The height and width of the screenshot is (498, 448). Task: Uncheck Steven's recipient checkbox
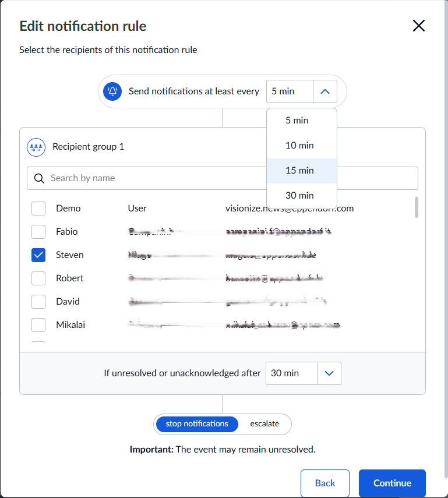tap(38, 255)
